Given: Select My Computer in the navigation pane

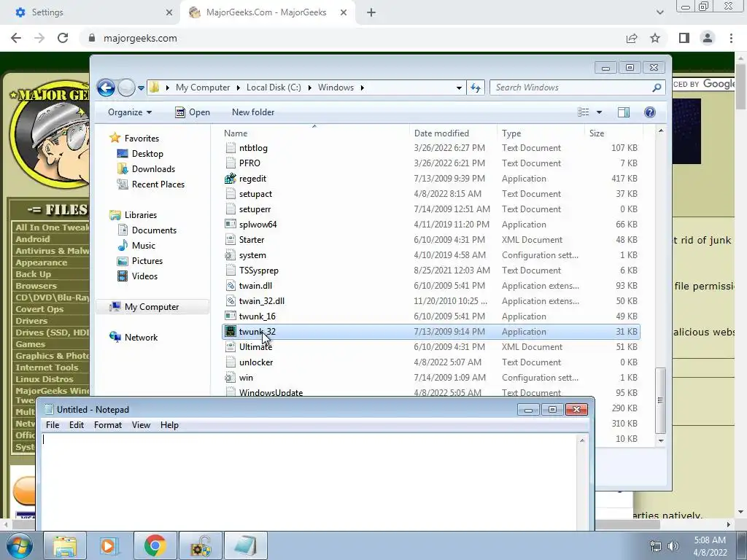Looking at the screenshot, I should pyautogui.click(x=152, y=307).
